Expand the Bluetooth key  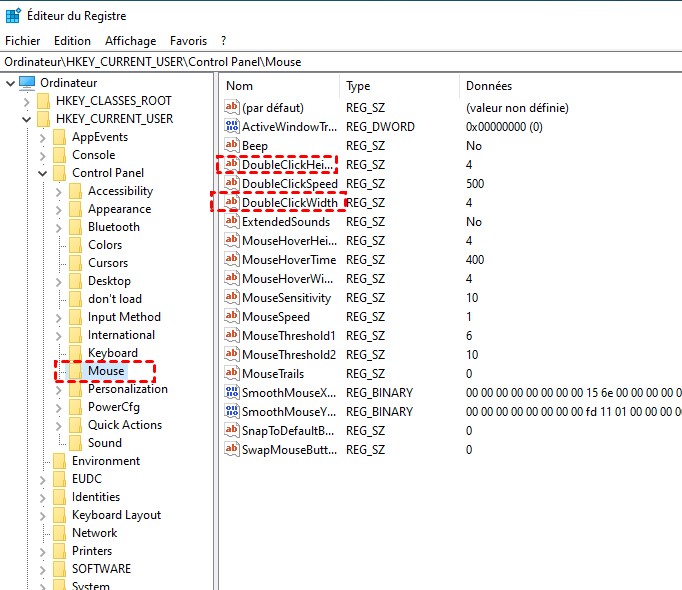point(59,228)
